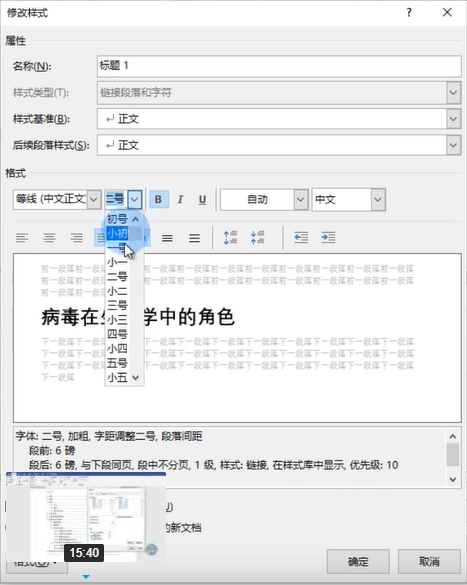
Task: Set 1.5 line spacing icon
Action: (167, 238)
